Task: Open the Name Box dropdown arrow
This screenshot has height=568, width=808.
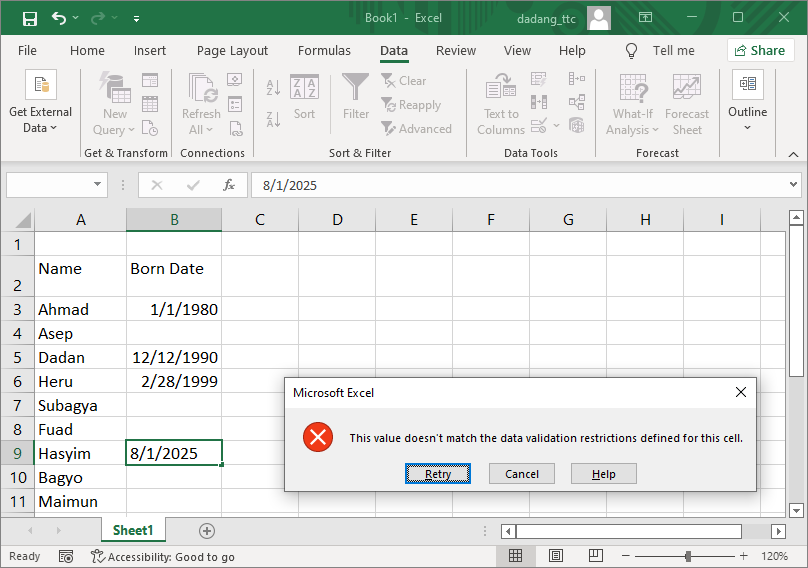Action: tap(98, 185)
